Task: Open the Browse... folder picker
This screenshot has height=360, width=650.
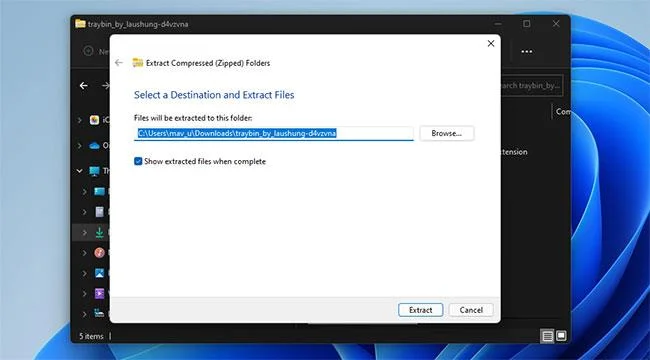Action: tap(446, 133)
